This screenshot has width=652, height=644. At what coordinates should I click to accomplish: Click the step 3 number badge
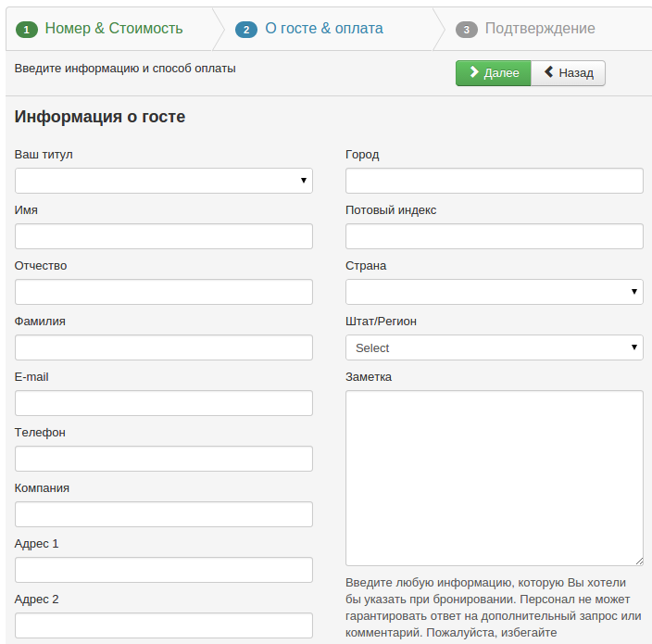466,30
